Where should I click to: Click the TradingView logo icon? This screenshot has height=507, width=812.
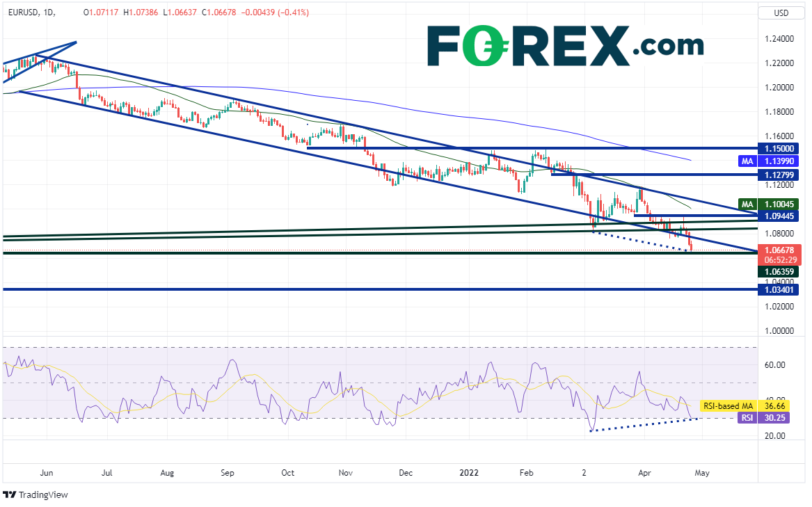tap(9, 494)
